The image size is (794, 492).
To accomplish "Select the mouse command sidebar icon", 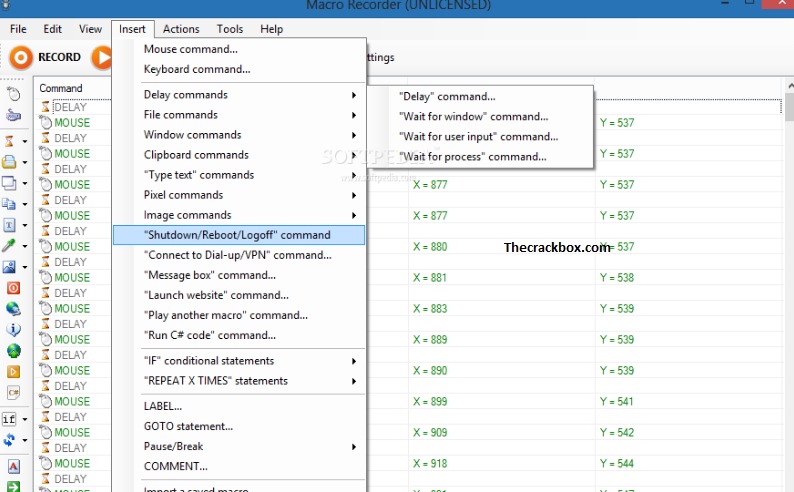I will 13,95.
